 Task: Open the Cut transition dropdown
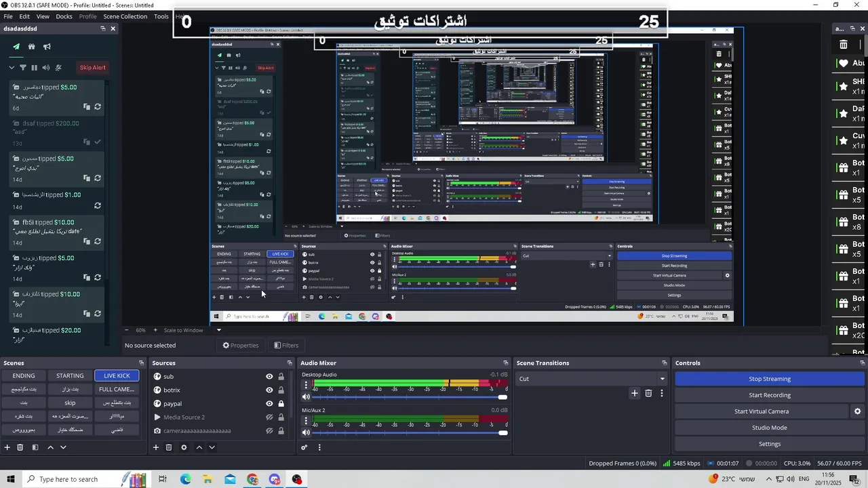(593, 379)
